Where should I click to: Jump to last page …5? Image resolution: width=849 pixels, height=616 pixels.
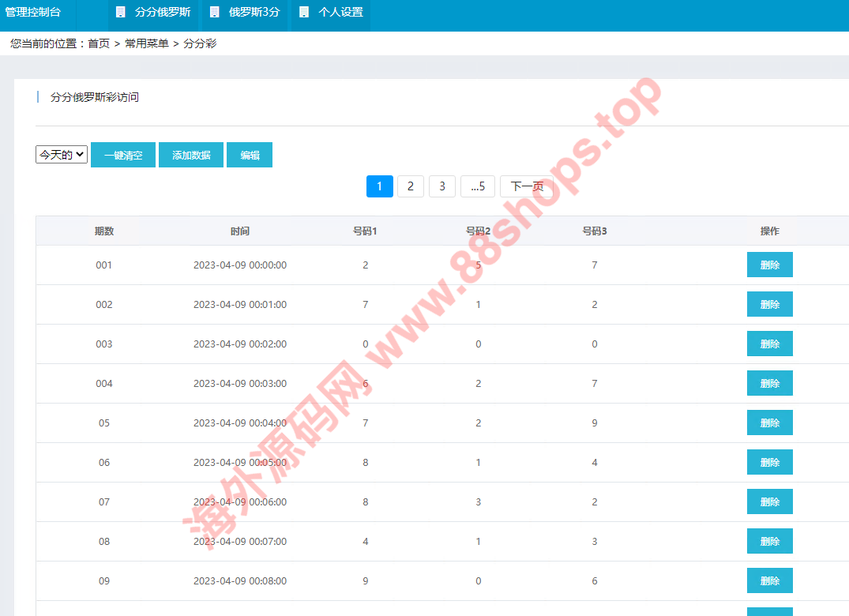477,186
